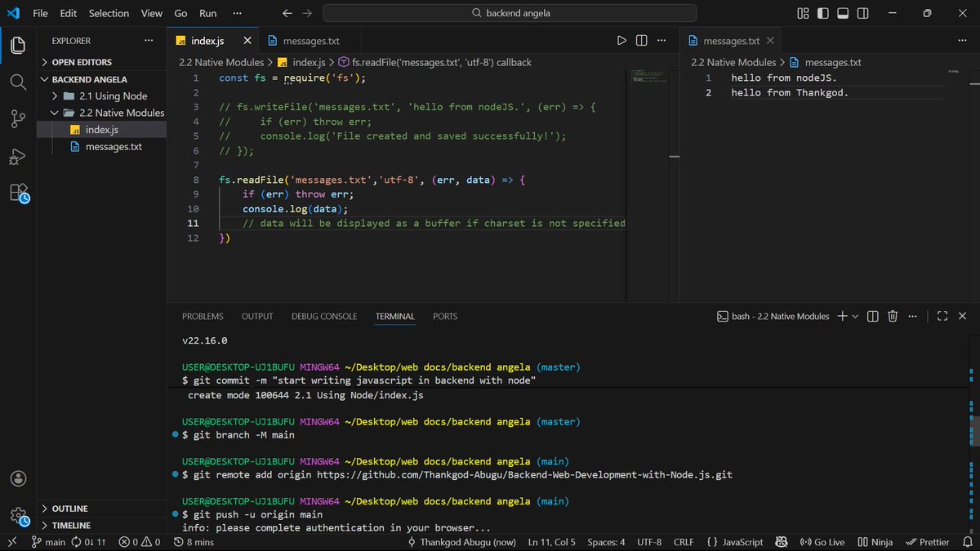Open the Search view
This screenshot has height=551, width=980.
pos(17,82)
